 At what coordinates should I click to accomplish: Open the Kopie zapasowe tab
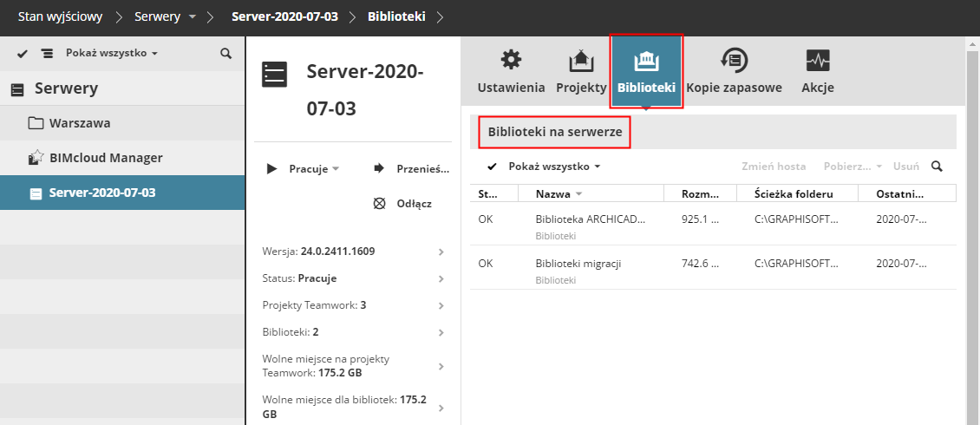point(734,72)
